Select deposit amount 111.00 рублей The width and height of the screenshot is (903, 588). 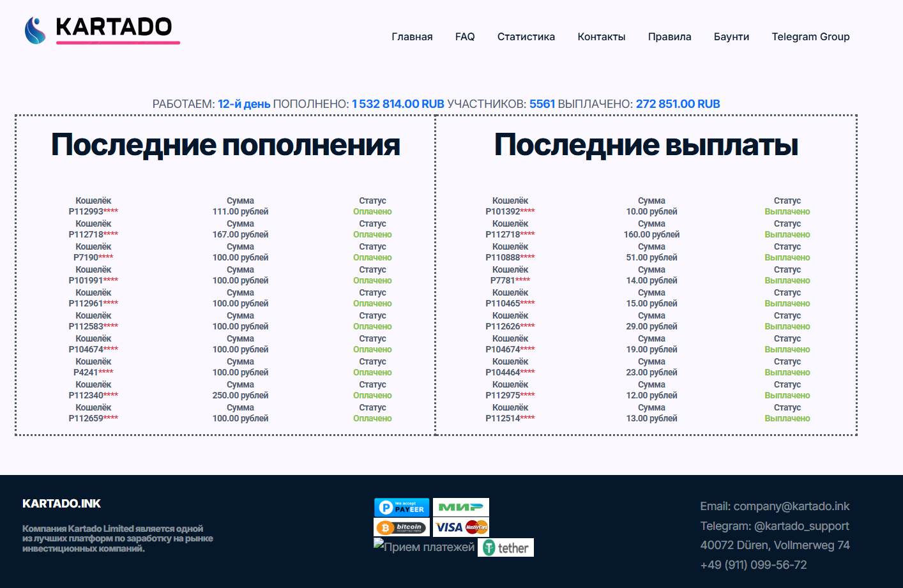[240, 211]
